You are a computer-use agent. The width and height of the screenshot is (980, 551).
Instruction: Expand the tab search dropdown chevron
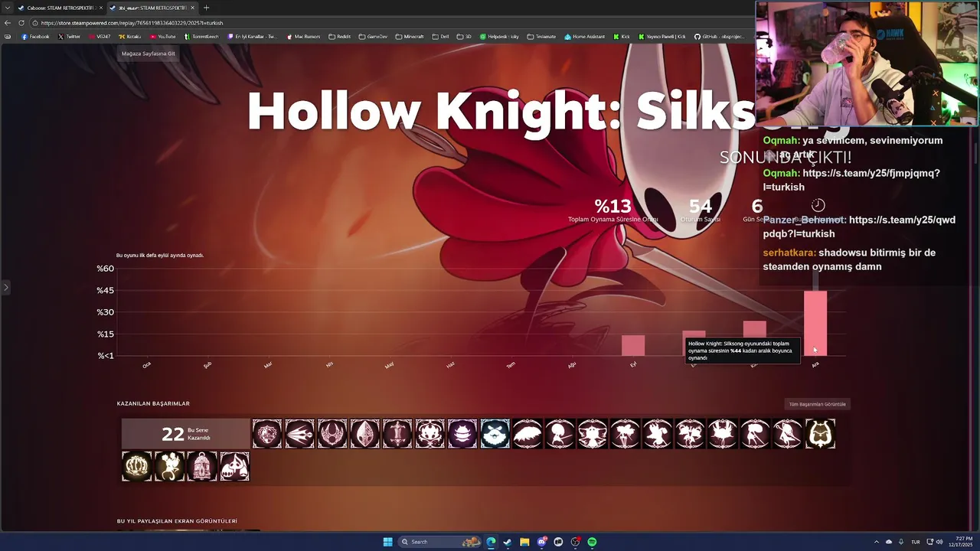pyautogui.click(x=8, y=8)
